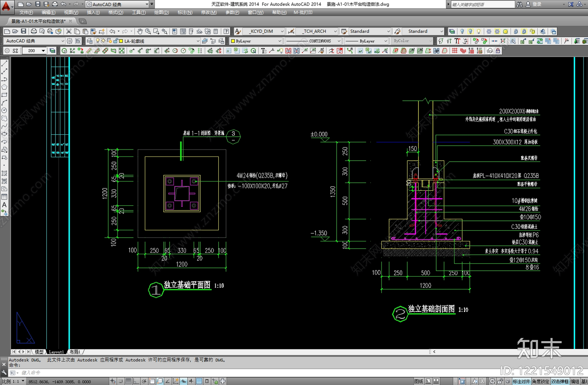Toggle 标注对齐 in status bar

pos(521,381)
